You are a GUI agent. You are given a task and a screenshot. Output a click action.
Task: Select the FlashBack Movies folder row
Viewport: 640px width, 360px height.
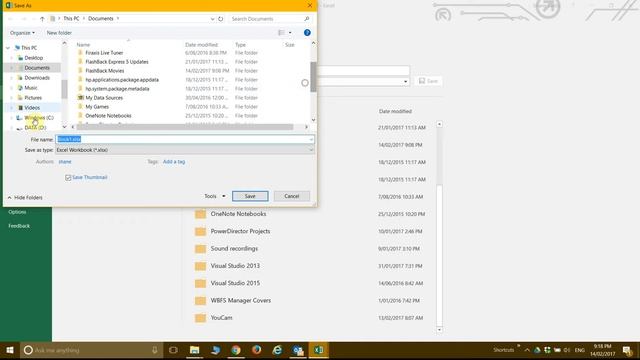104,71
